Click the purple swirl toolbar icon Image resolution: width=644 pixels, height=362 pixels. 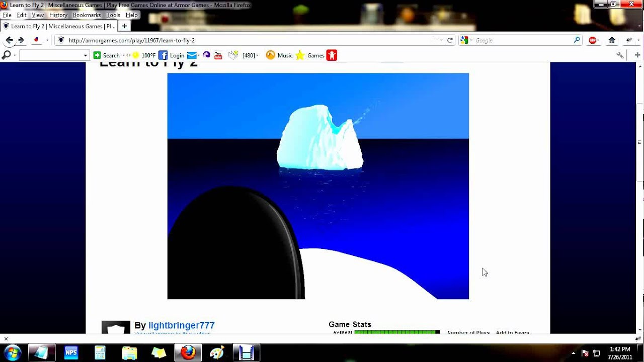[x=206, y=55]
